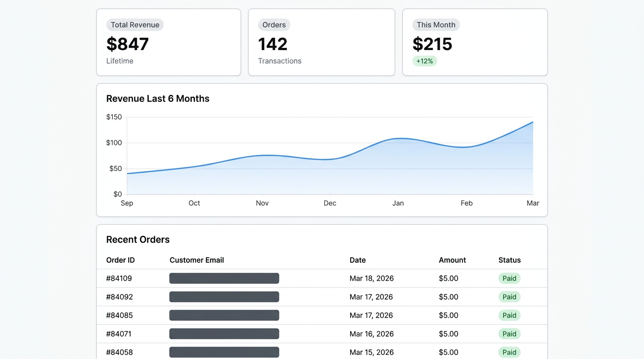Click the Total Revenue stat card
Screen dimensions: 644x359
[168, 42]
